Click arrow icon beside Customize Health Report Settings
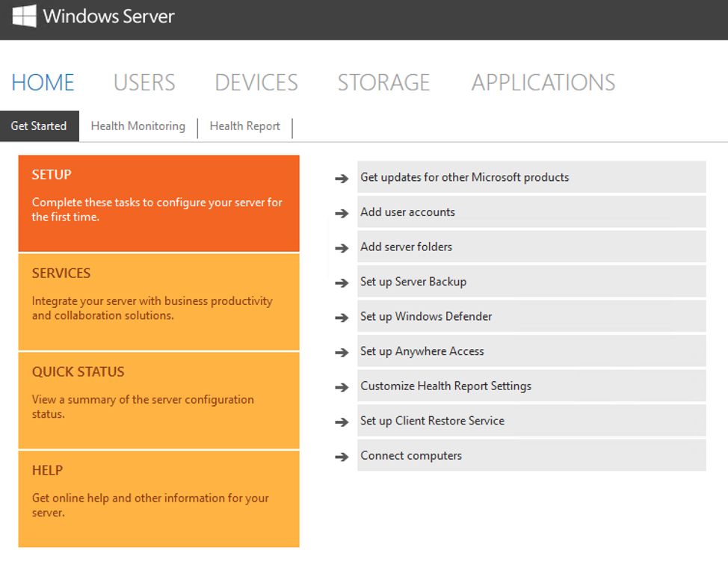Screen dimensions: 728x574 click(x=342, y=386)
